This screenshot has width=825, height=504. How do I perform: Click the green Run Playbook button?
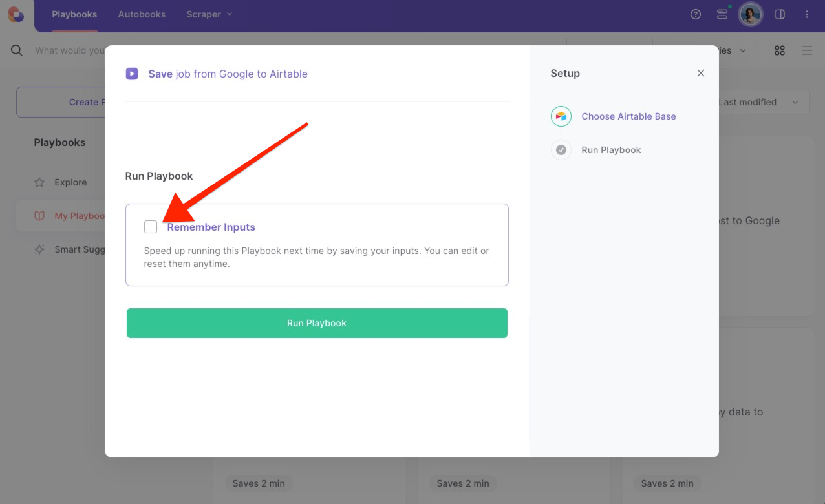[x=317, y=323]
